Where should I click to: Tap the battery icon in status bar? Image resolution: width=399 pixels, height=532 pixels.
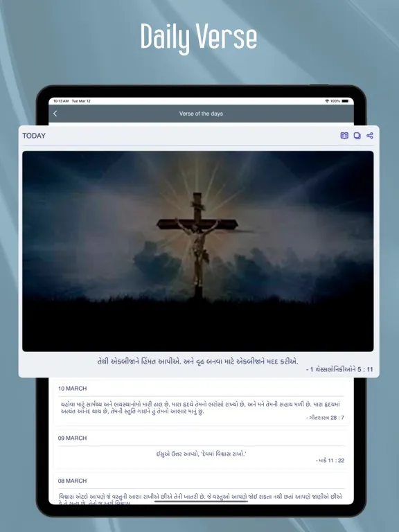pyautogui.click(x=346, y=101)
